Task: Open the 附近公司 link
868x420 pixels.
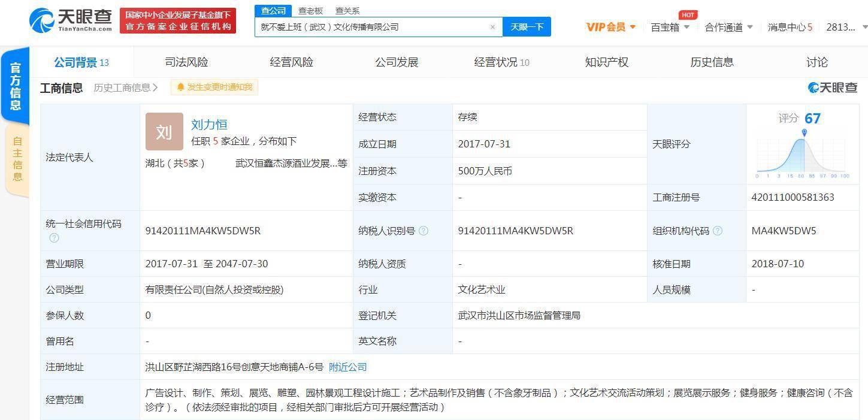Action: (x=348, y=367)
